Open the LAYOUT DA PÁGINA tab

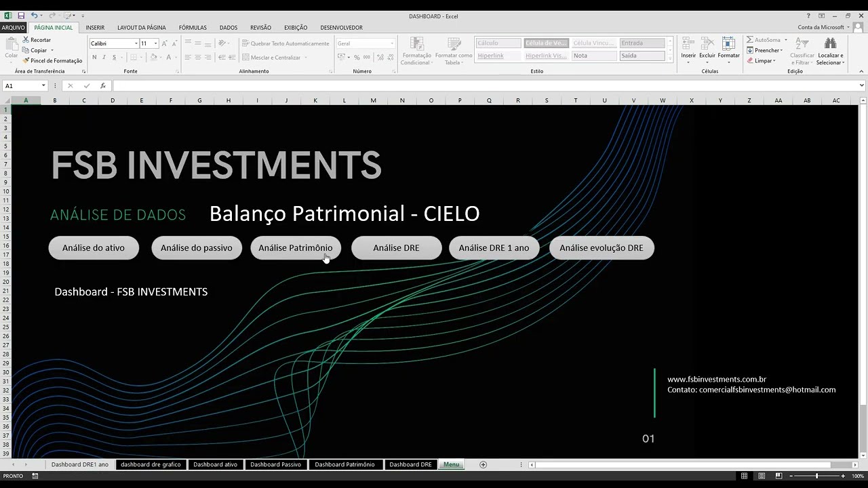coord(142,28)
